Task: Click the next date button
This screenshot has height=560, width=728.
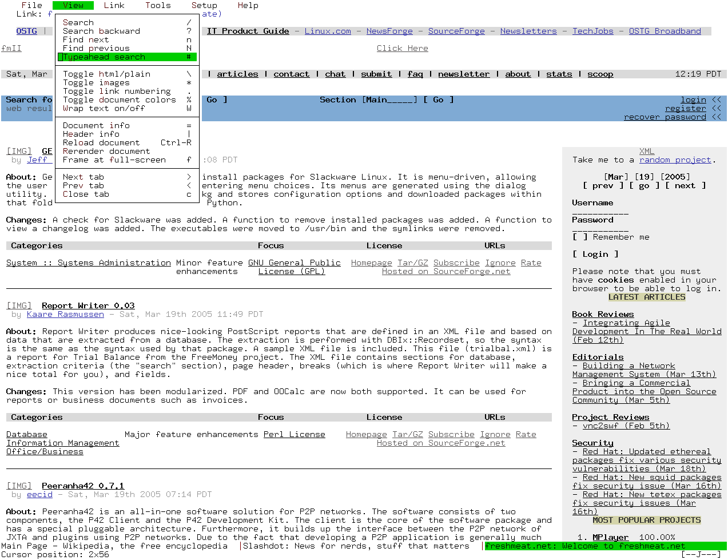Action: 685,186
